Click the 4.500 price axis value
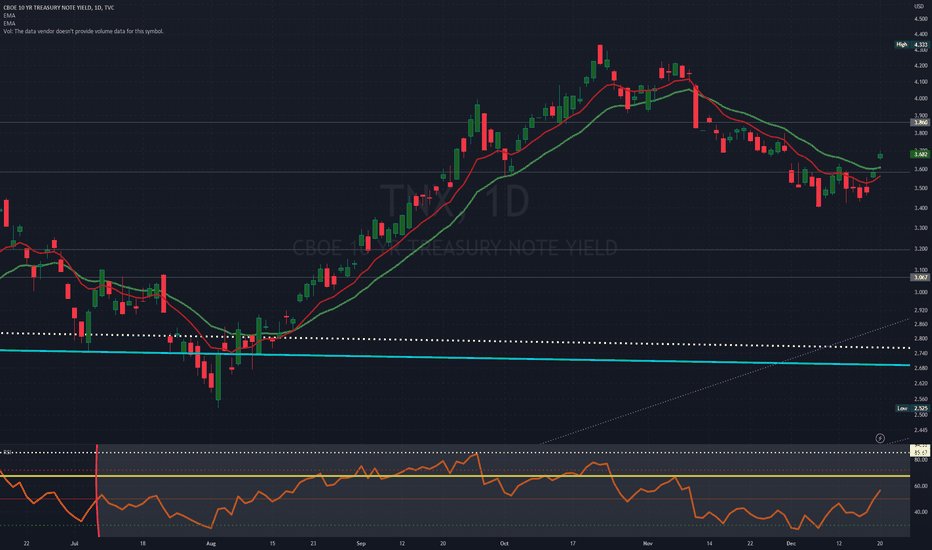Screen dimensions: 932x550 tap(921, 19)
